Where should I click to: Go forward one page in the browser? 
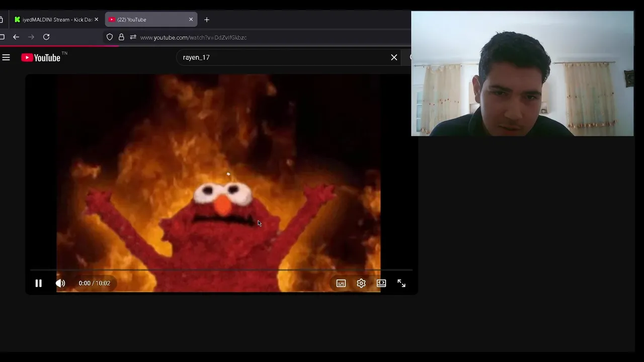[31, 37]
